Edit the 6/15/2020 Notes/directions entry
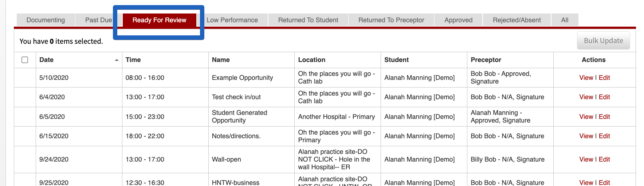 [604, 136]
